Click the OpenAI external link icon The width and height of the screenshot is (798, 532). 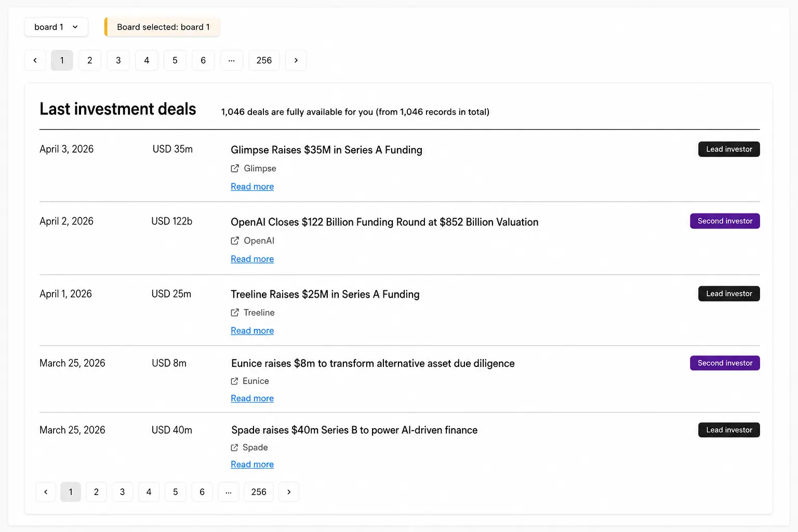point(235,241)
